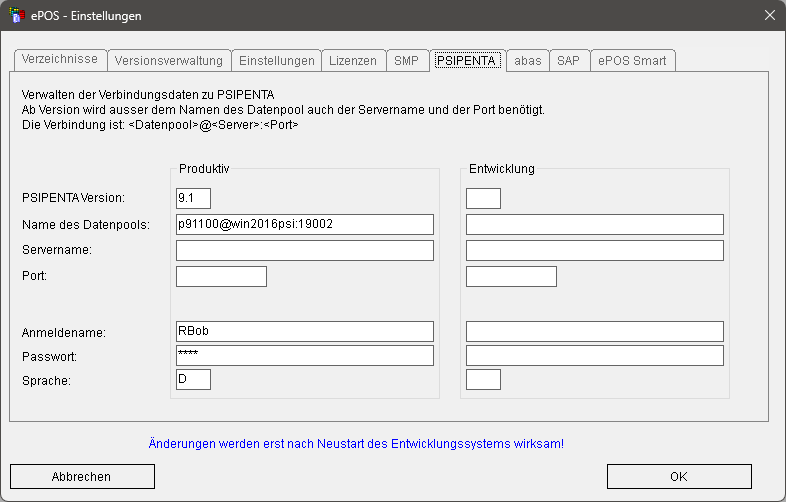
Task: Show the ePOS Smart tab
Action: pos(633,61)
